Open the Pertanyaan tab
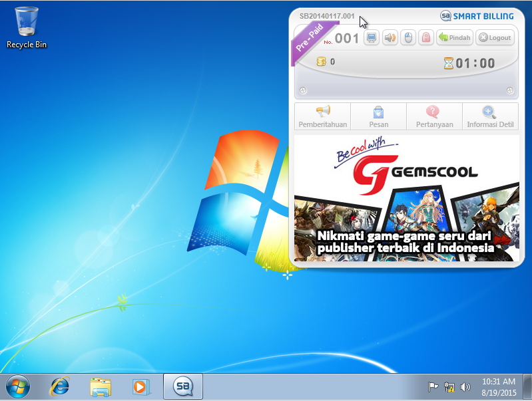532x401 pixels. click(x=434, y=116)
